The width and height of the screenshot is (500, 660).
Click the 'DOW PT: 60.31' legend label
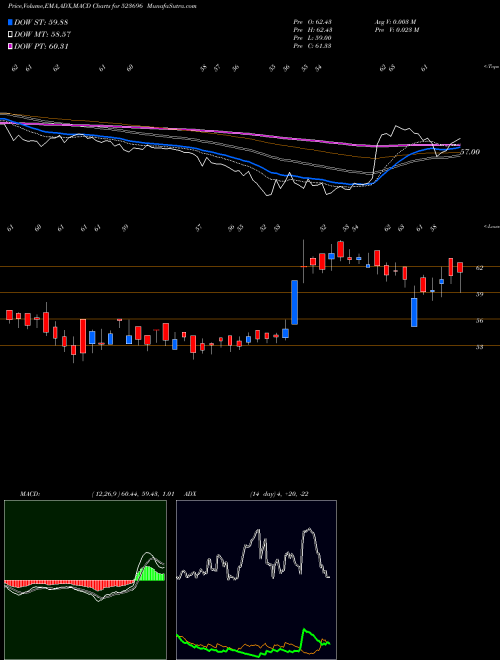pyautogui.click(x=41, y=47)
